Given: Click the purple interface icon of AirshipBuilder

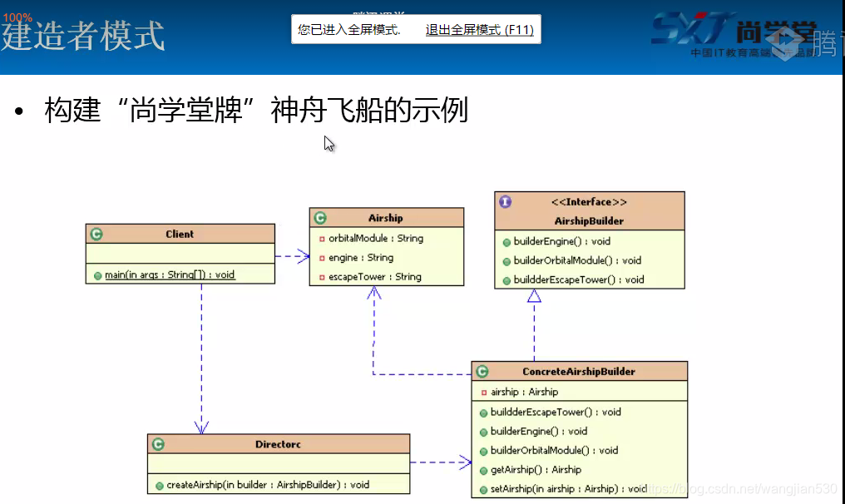Looking at the screenshot, I should click(505, 201).
